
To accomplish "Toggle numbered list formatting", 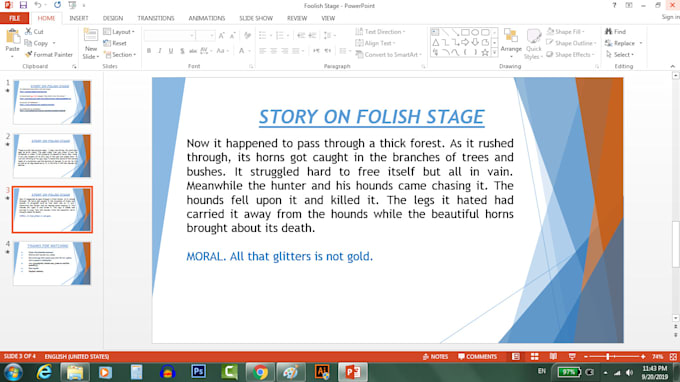I will tap(280, 36).
